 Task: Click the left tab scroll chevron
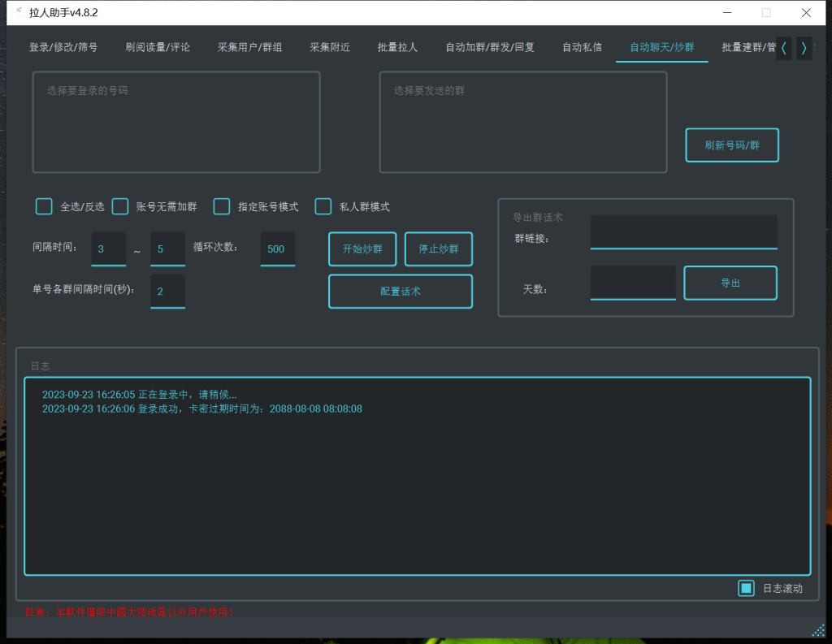tap(782, 48)
